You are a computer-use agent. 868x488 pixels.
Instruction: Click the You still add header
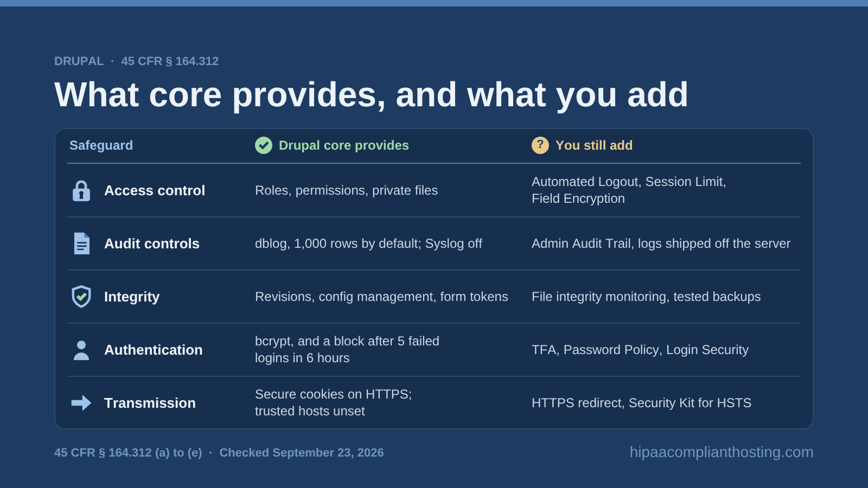point(594,145)
